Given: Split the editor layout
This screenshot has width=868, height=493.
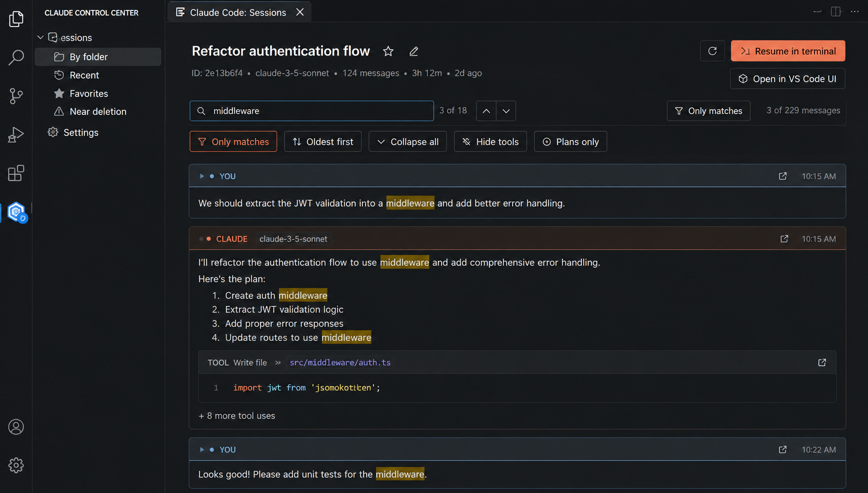Looking at the screenshot, I should point(836,11).
